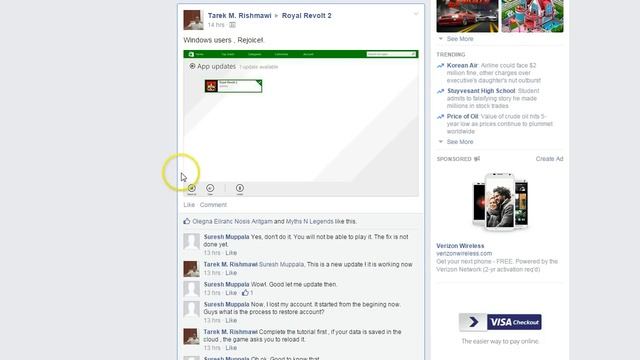Open the Verizon phones ad image

[500, 202]
